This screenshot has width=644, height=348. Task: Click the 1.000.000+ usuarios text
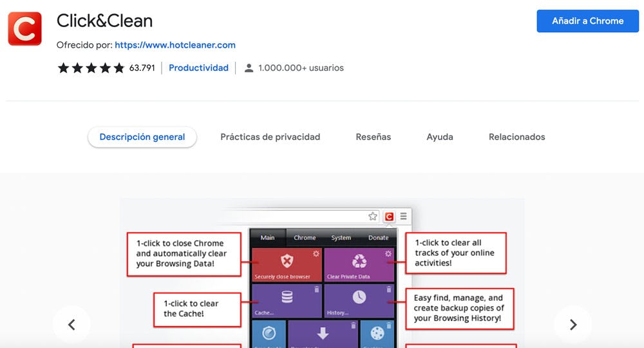301,68
